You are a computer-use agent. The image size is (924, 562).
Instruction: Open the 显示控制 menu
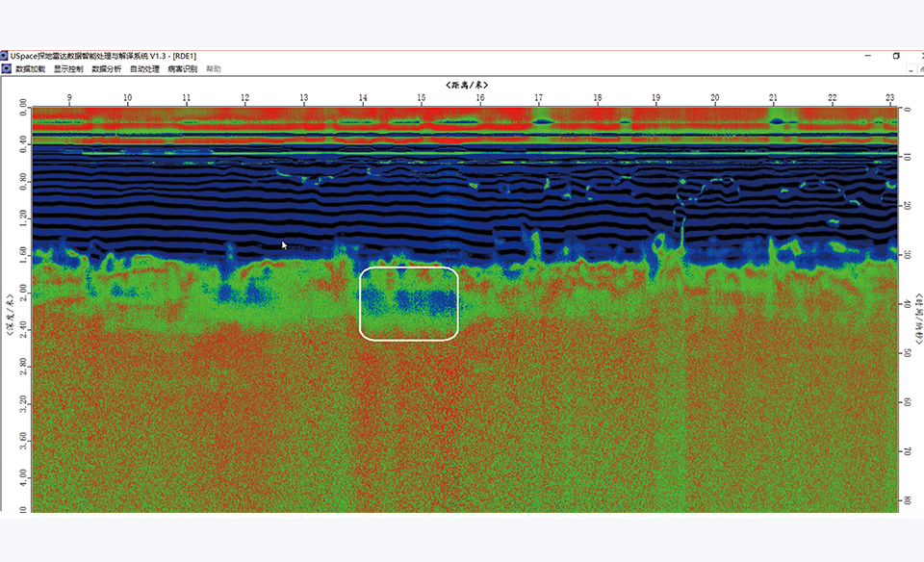(x=68, y=69)
